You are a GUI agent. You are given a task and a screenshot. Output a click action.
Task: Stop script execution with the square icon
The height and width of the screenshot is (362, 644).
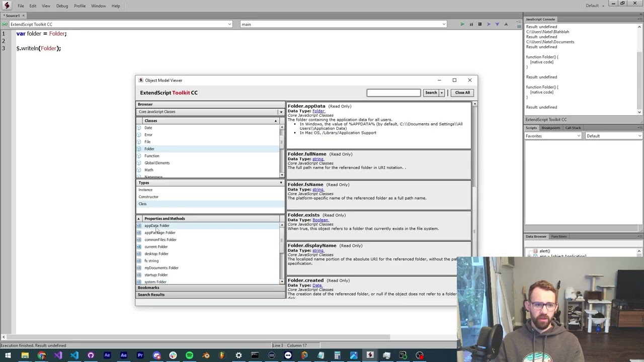pos(479,24)
